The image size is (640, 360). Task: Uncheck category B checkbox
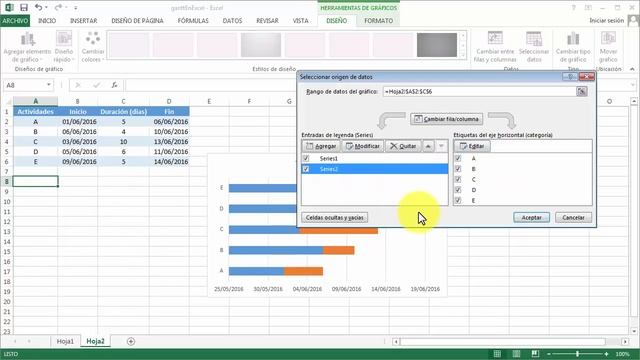pyautogui.click(x=458, y=169)
